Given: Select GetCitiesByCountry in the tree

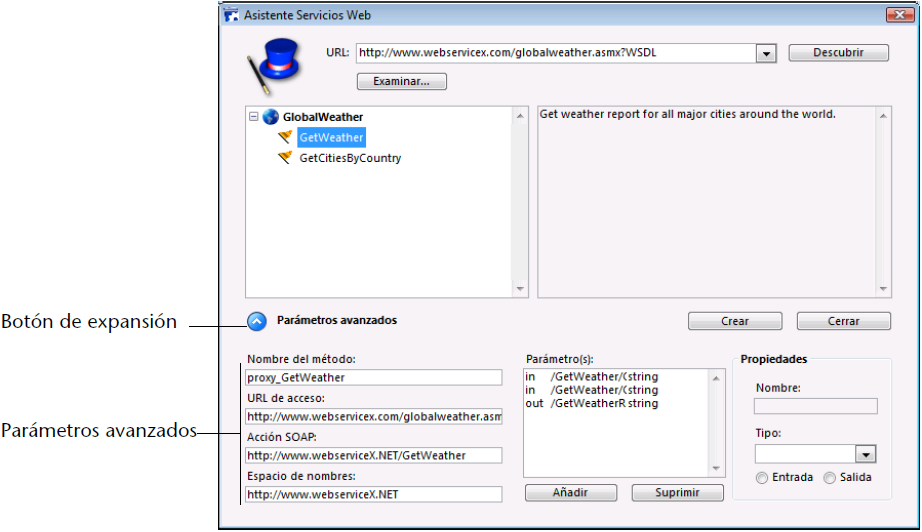Looking at the screenshot, I should [350, 158].
